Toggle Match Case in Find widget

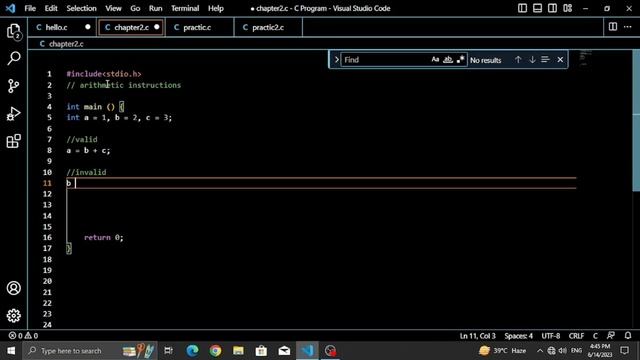[435, 60]
